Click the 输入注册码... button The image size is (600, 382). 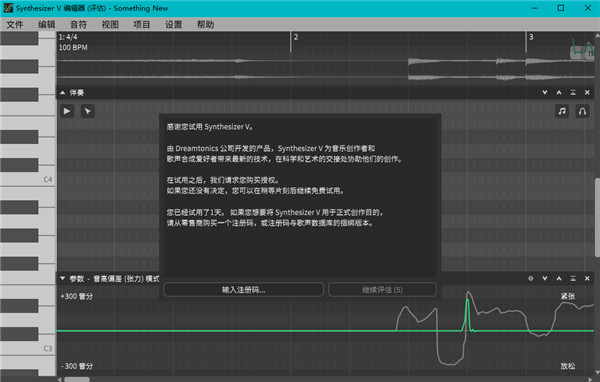click(x=243, y=290)
